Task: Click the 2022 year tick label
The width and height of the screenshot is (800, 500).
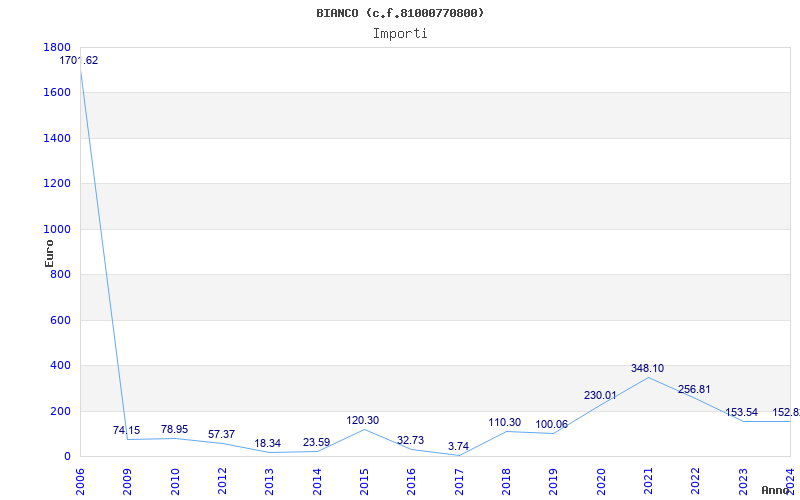Action: pos(695,481)
